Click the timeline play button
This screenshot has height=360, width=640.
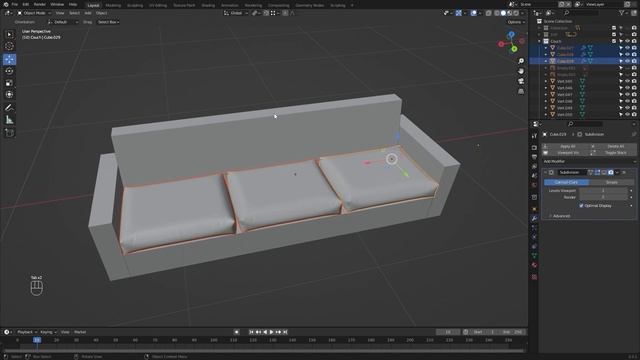tap(271, 332)
